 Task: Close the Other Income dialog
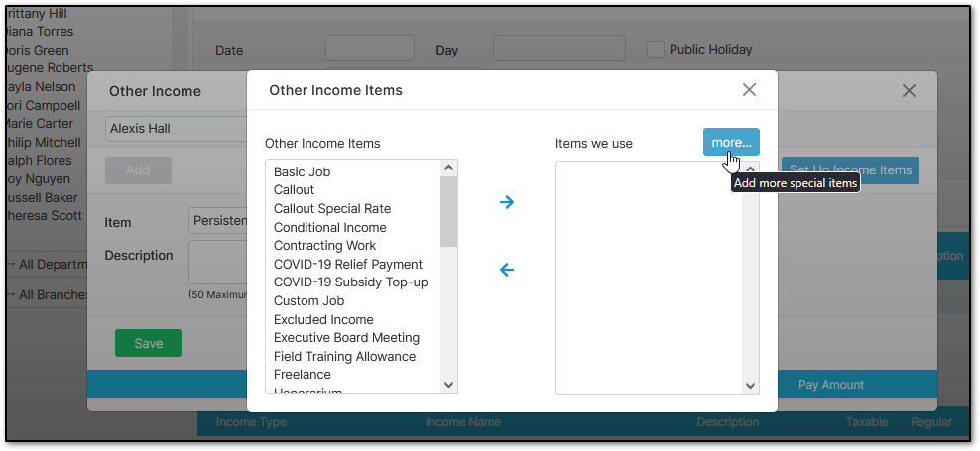coord(909,90)
